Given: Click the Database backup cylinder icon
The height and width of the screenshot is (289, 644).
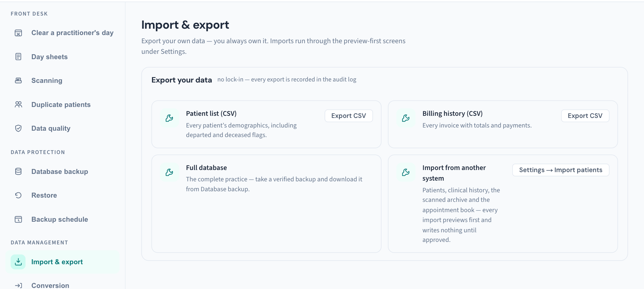Looking at the screenshot, I should [x=18, y=171].
